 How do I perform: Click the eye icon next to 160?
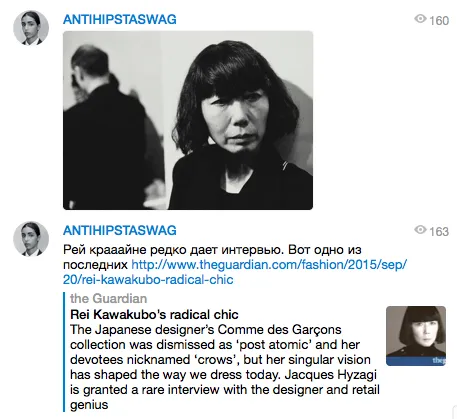(420, 19)
